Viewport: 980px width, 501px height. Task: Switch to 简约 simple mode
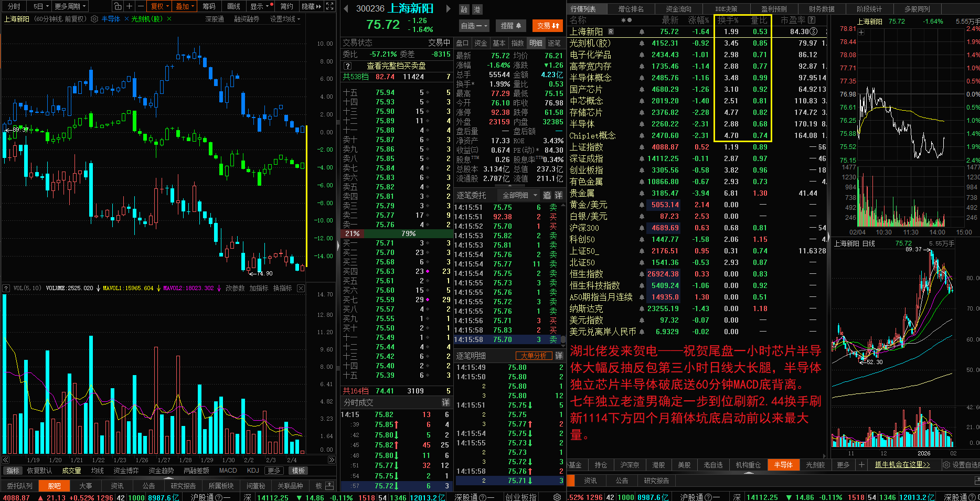[x=286, y=6]
